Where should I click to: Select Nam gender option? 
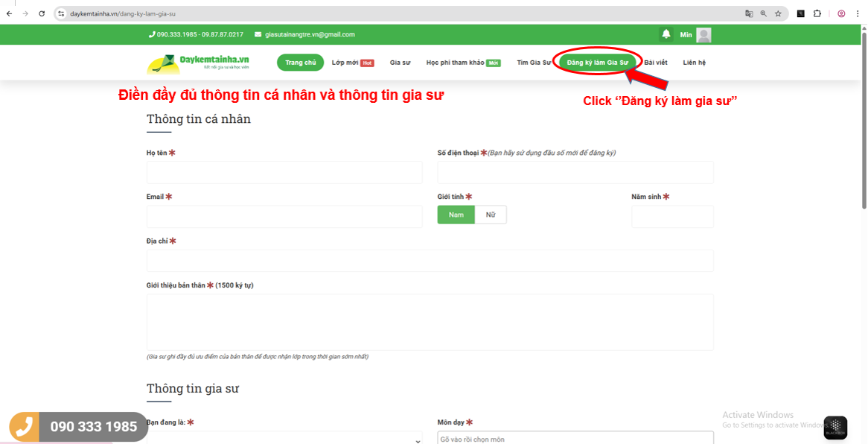click(456, 215)
